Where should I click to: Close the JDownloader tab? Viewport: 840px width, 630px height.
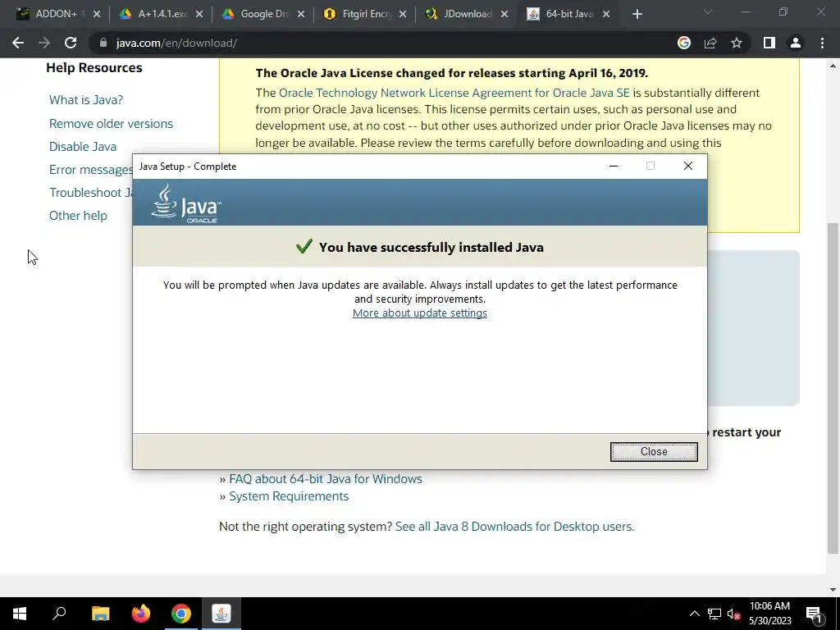point(504,15)
